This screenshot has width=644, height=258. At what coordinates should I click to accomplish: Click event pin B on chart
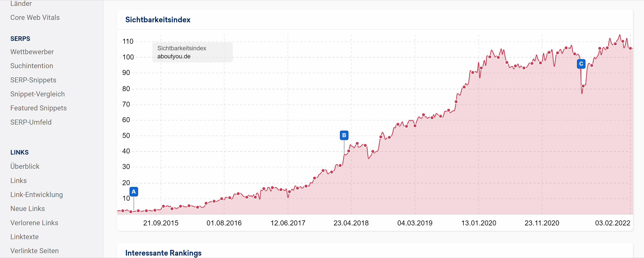click(x=344, y=135)
